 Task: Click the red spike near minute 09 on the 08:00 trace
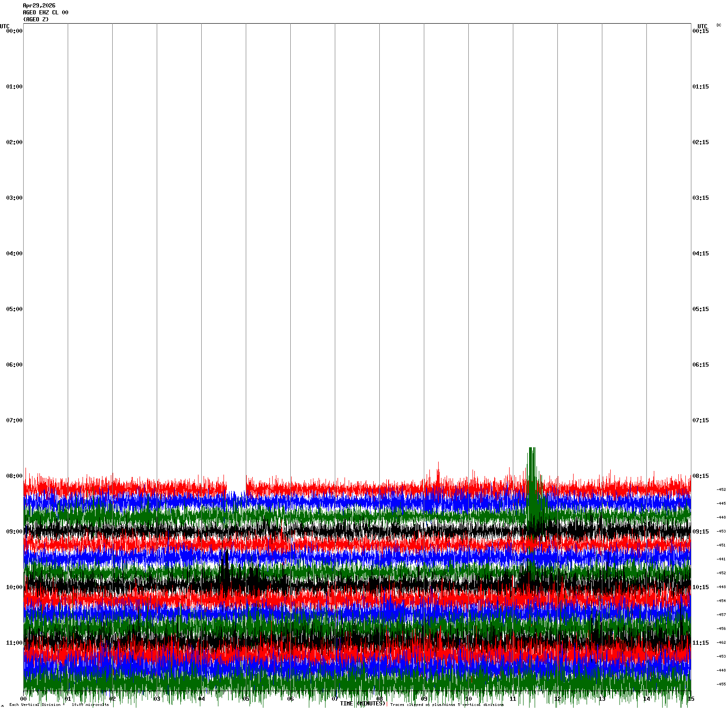(438, 473)
